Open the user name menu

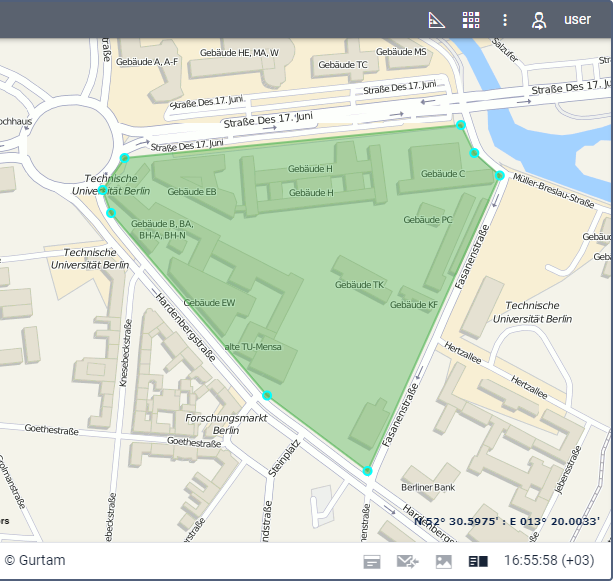click(577, 20)
